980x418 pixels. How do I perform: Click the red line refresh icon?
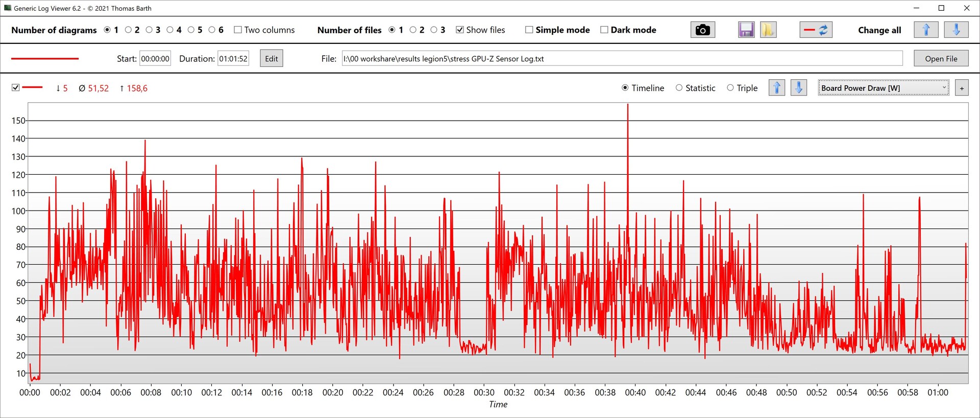pos(816,30)
